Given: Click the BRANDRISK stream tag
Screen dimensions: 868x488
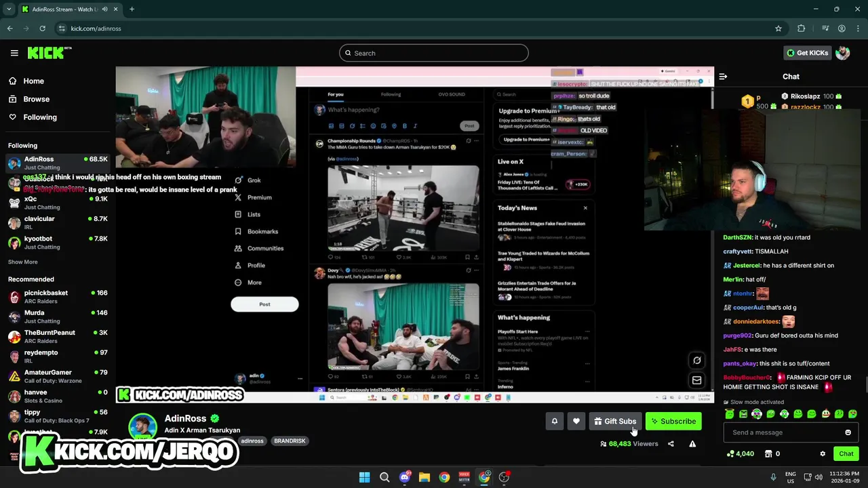Looking at the screenshot, I should pos(290,441).
